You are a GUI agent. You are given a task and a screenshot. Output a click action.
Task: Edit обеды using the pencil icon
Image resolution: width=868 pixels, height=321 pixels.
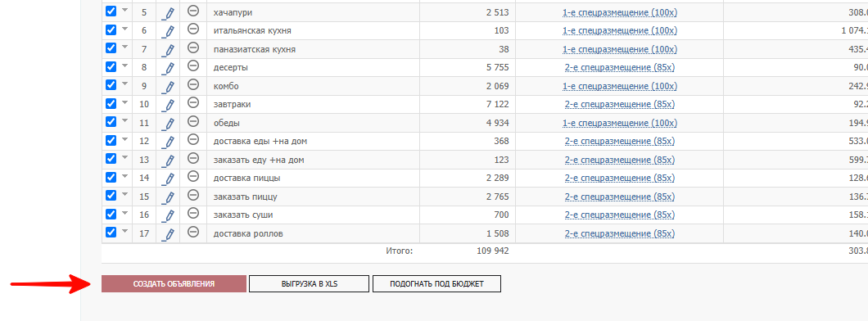[x=169, y=124]
